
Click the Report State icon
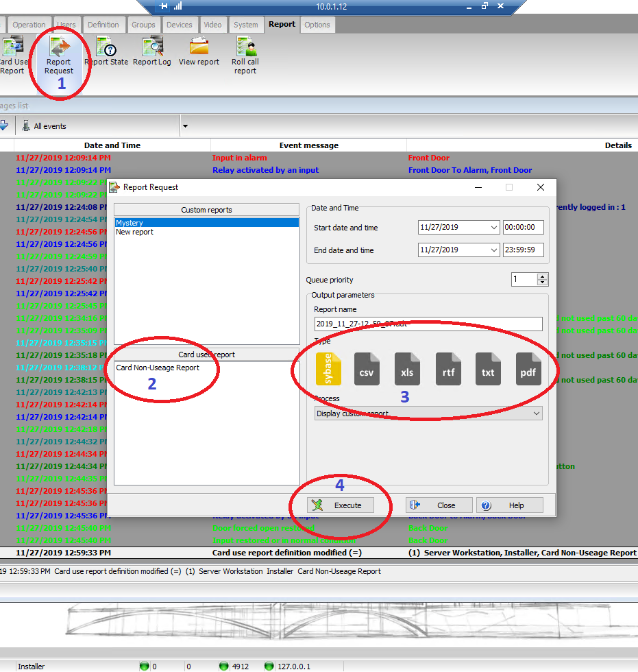106,53
